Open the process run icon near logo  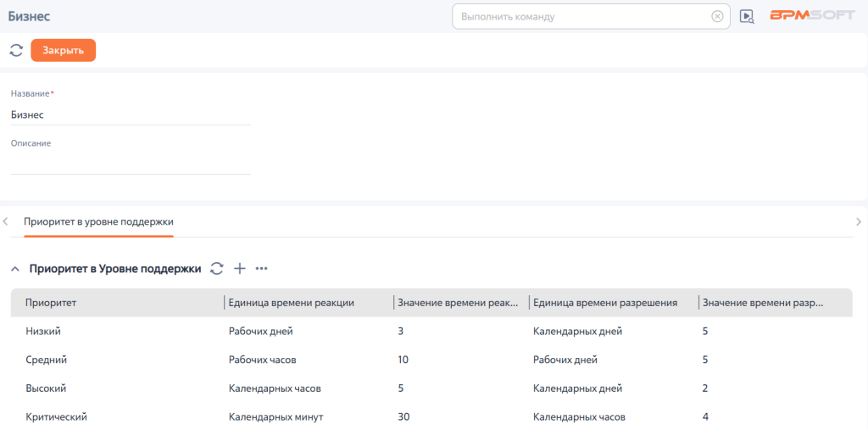(747, 17)
